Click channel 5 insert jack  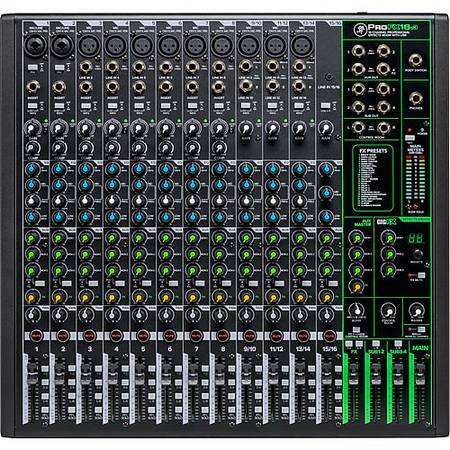(139, 87)
